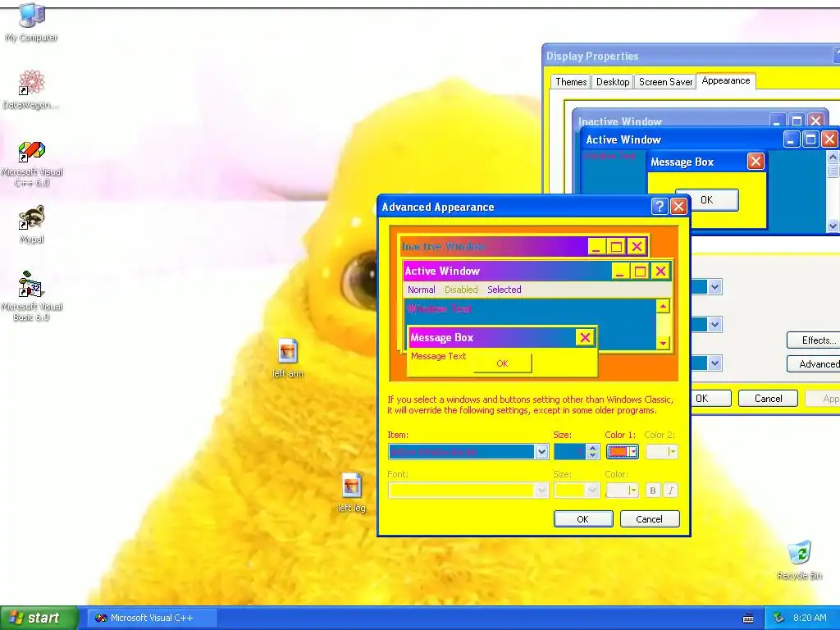Increase item Size with the up spinner arrow
The height and width of the screenshot is (630, 840).
592,448
